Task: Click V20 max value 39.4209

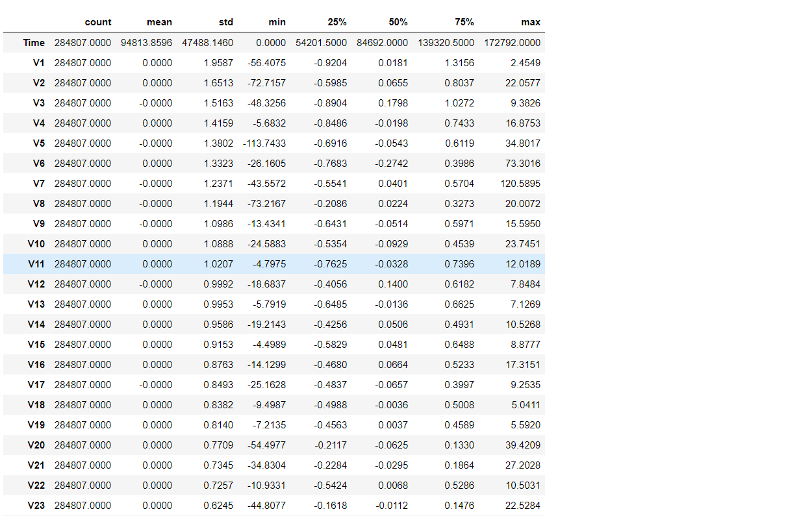Action: [524, 445]
